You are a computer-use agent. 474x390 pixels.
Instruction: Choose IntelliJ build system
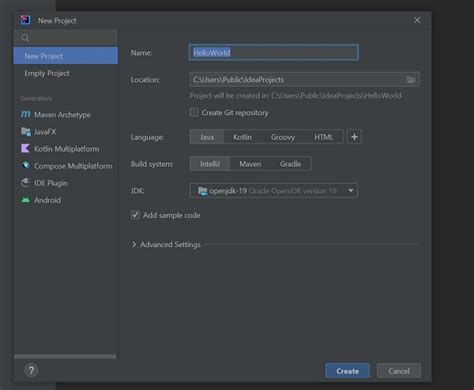click(210, 164)
